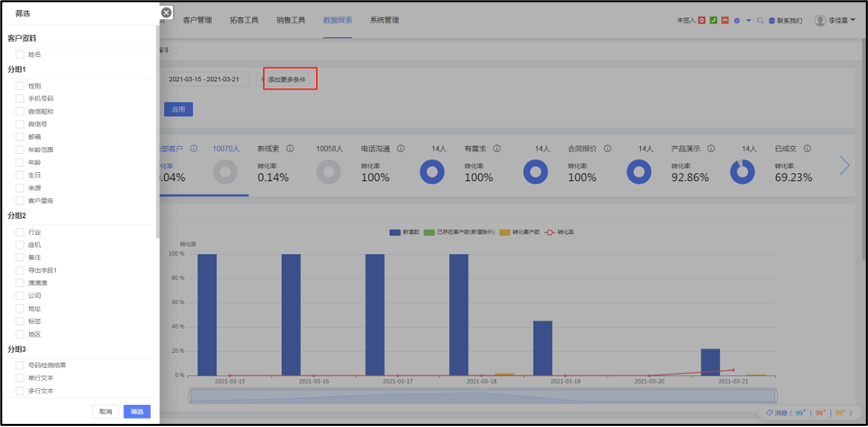This screenshot has width=868, height=427.
Task: Tick the 手机号码 checkbox
Action: [19, 99]
